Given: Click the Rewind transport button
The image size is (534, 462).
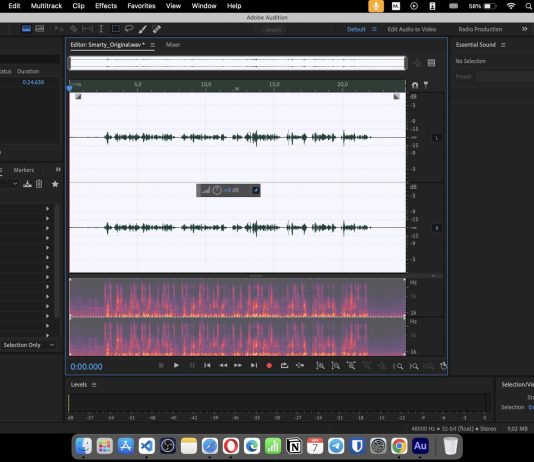Looking at the screenshot, I should click(x=223, y=365).
